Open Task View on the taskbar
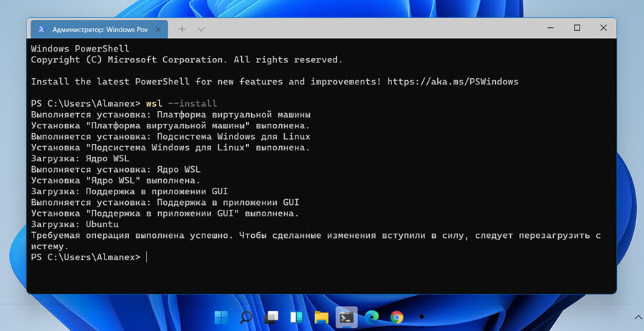Viewport: 644px width, 331px height. point(271,317)
